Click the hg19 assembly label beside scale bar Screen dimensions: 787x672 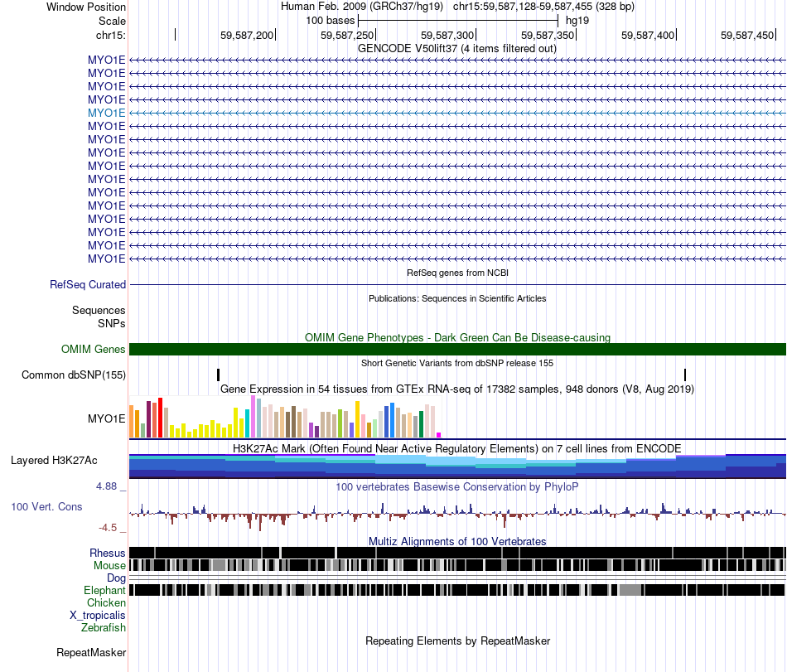(577, 21)
